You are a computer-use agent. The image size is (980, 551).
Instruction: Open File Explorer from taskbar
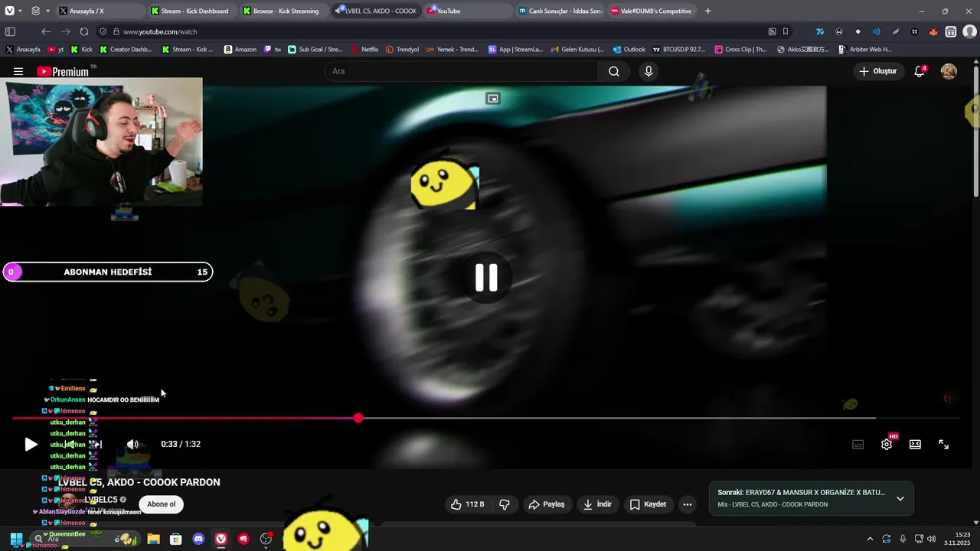pyautogui.click(x=153, y=539)
